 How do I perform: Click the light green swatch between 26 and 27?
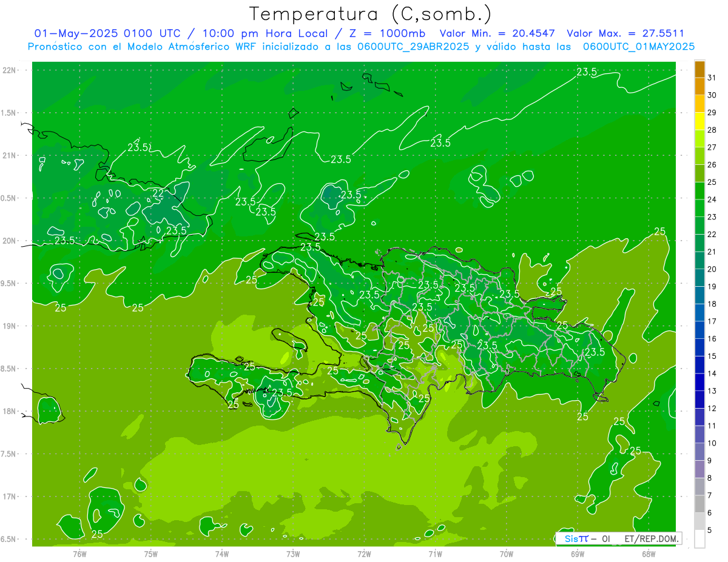[699, 156]
